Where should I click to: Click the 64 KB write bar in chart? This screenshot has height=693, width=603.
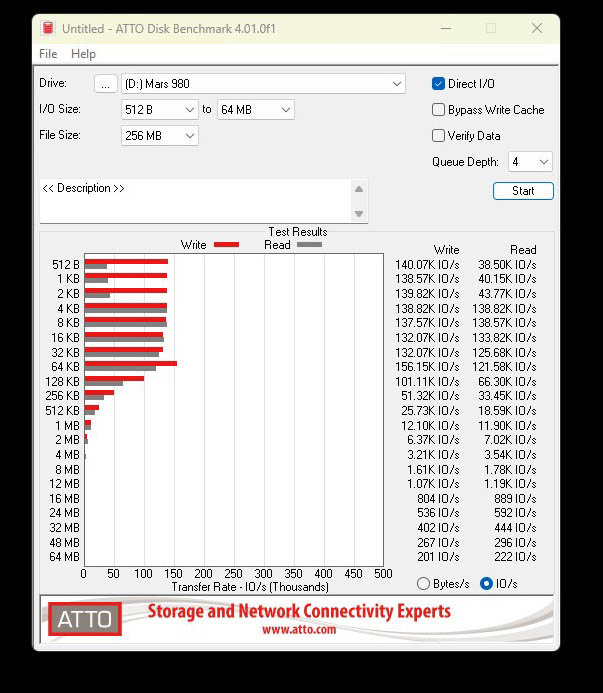(131, 364)
